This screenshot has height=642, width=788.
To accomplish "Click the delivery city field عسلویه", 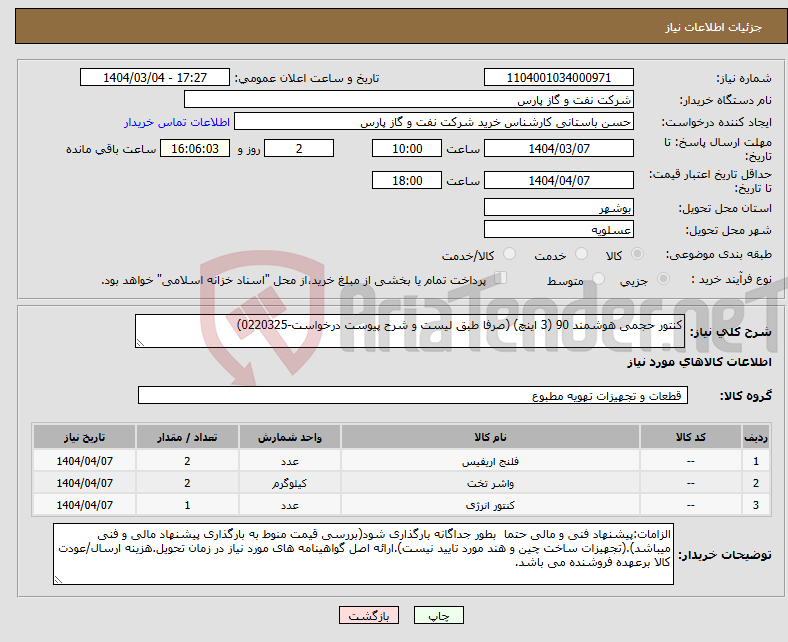I will [x=558, y=229].
